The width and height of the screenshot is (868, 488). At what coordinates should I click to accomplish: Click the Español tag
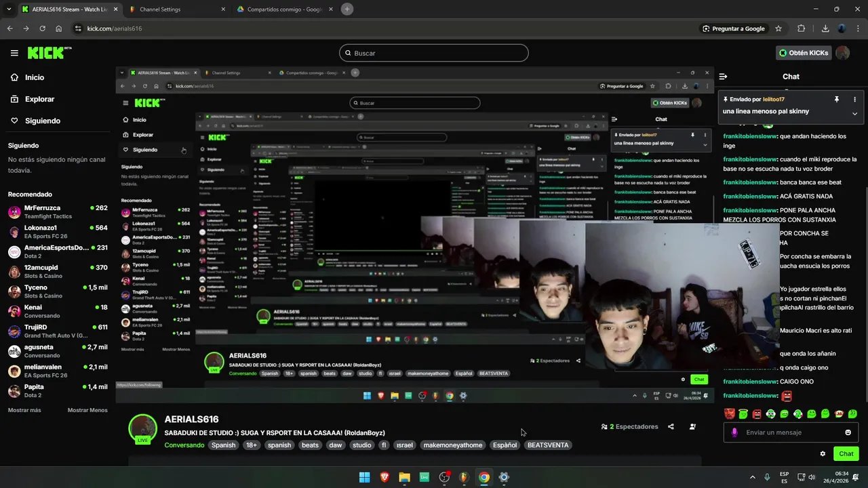pyautogui.click(x=505, y=445)
